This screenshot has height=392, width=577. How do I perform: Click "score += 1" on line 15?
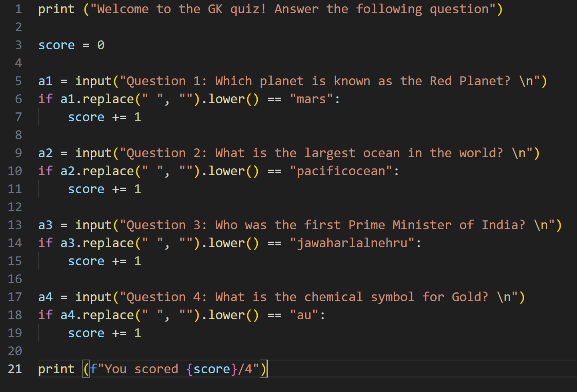click(x=104, y=261)
